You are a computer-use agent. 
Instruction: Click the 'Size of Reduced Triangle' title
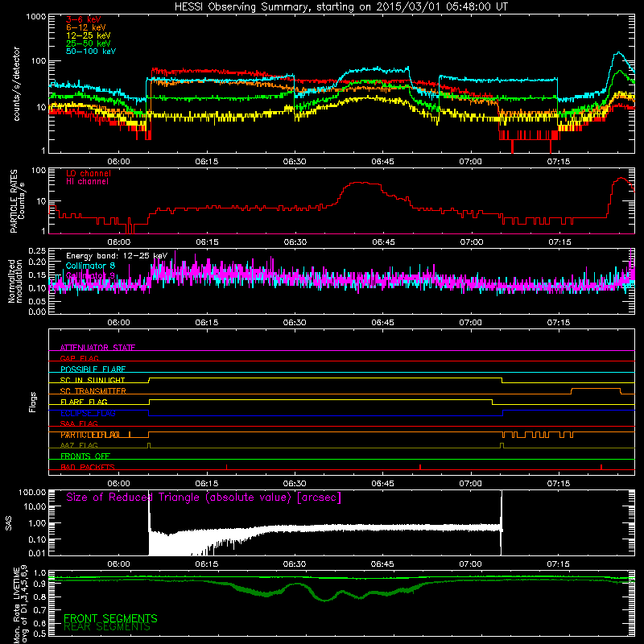click(204, 497)
